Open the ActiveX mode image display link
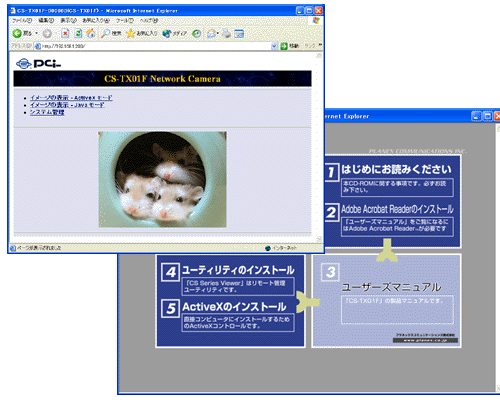 tap(71, 98)
